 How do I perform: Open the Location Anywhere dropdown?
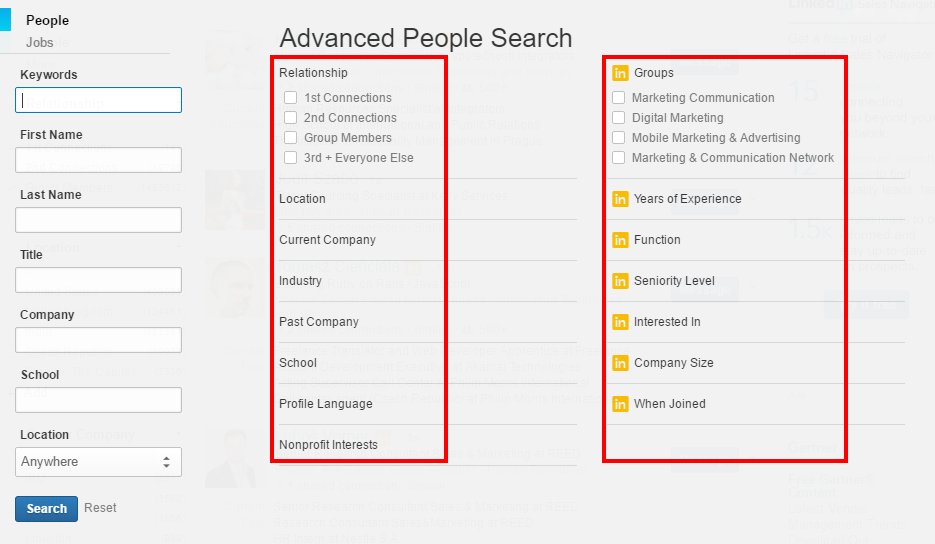click(x=98, y=462)
